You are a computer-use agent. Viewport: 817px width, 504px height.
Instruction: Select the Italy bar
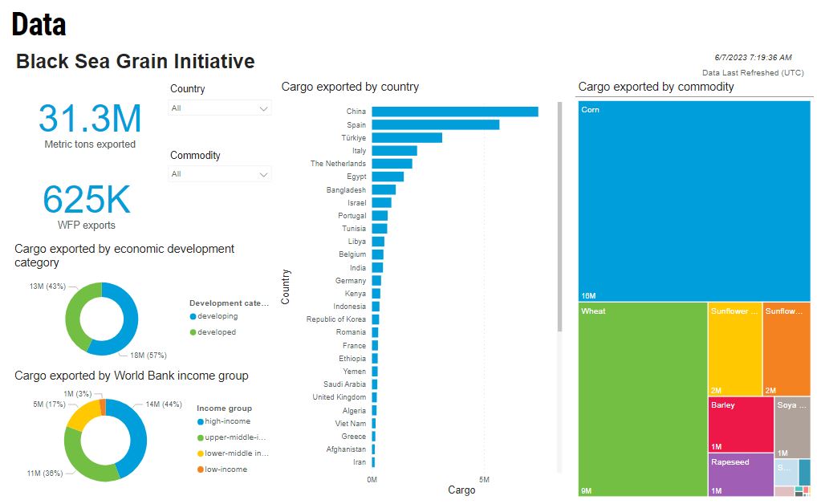(394, 151)
